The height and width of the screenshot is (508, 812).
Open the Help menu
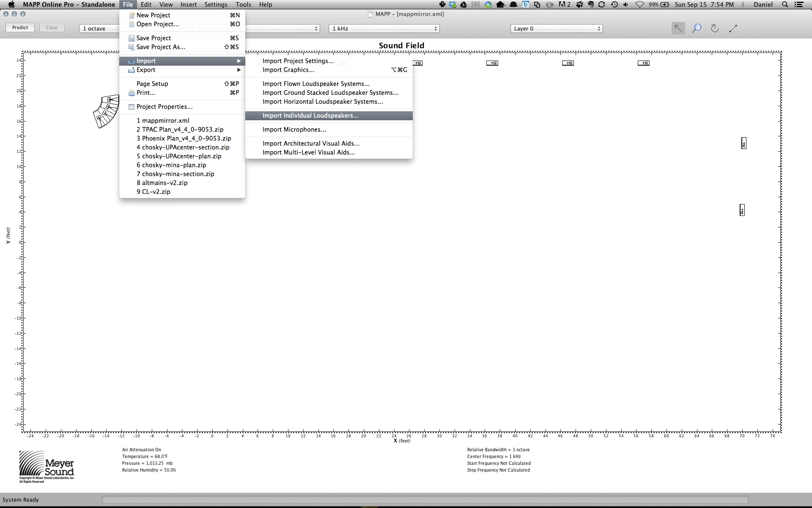pos(266,5)
